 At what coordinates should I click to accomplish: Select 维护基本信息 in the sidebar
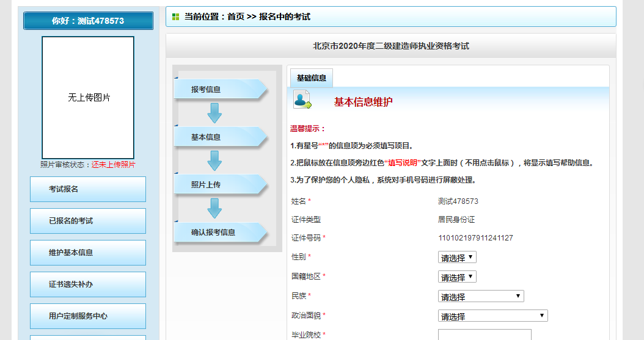pyautogui.click(x=88, y=253)
